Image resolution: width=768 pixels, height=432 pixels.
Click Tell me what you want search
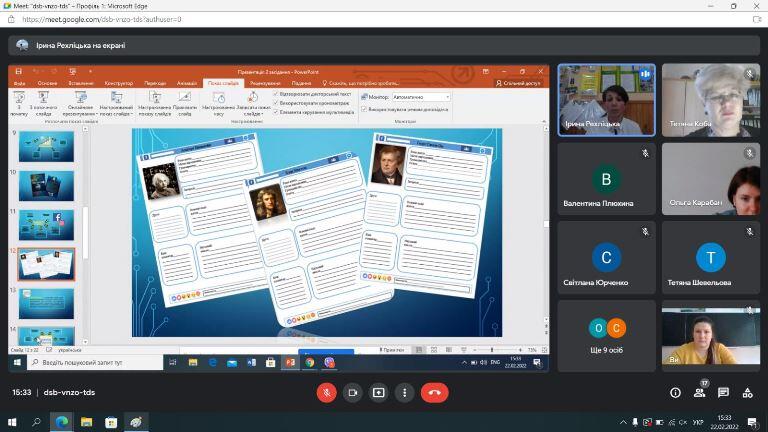click(360, 83)
